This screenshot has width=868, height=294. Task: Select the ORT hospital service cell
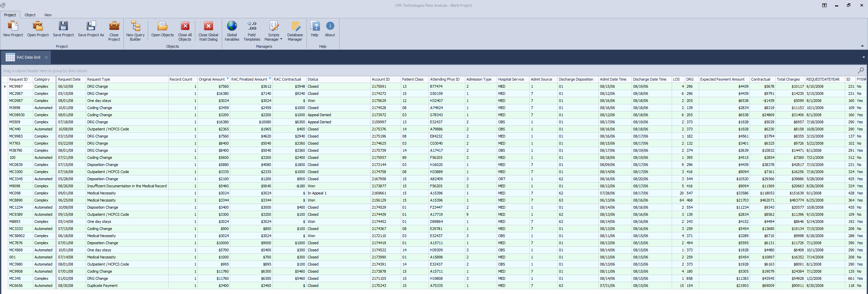(513, 179)
